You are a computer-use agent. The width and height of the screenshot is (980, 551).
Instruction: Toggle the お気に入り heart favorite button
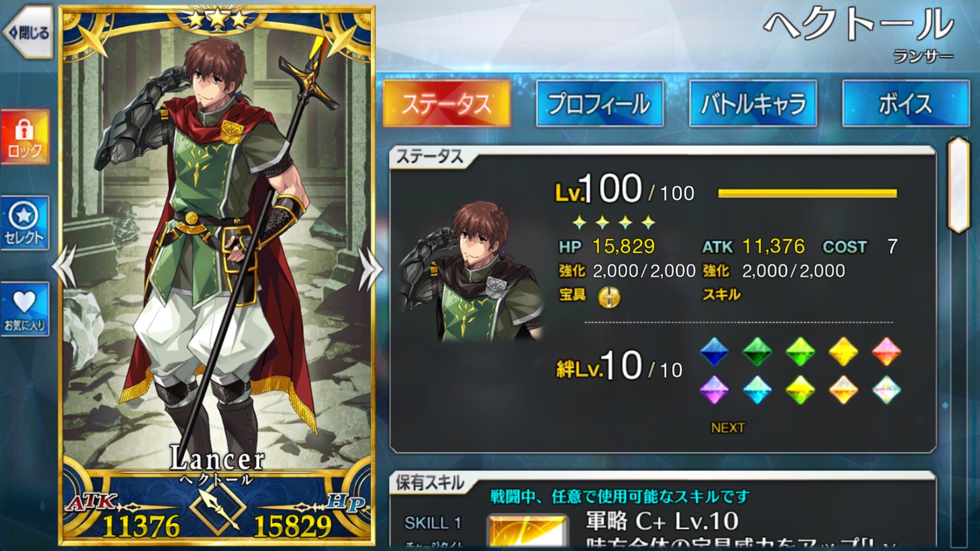click(24, 309)
